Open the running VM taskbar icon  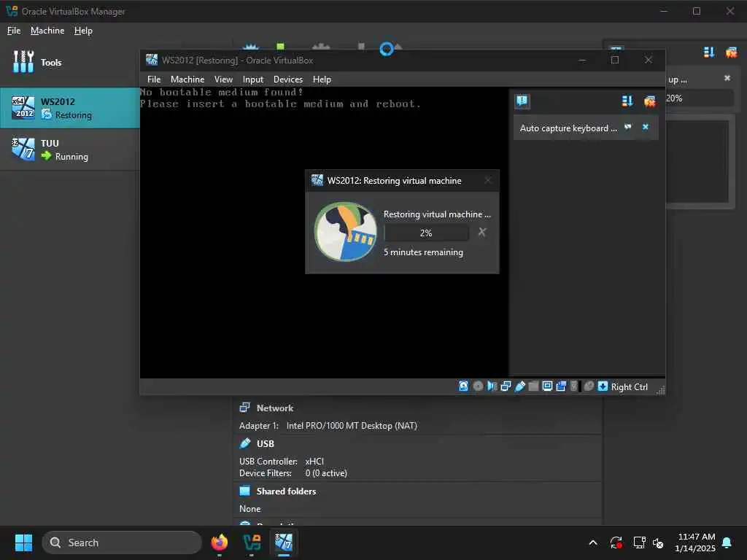[284, 542]
